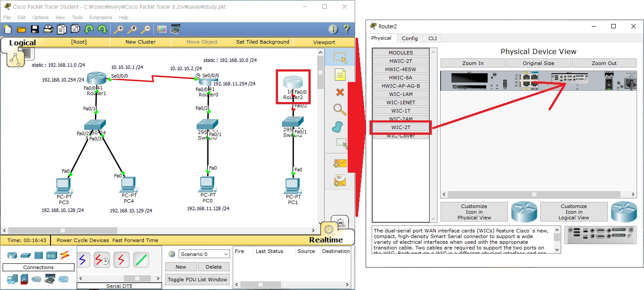
Task: Select Connections lightning bolt category
Action: click(64, 255)
